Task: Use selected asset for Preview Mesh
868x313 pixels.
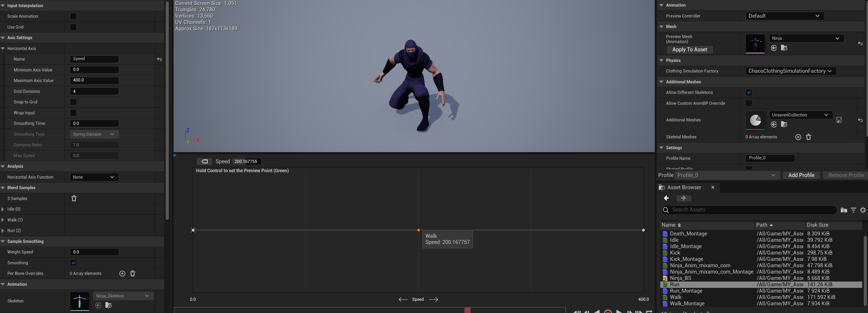Action: [774, 48]
